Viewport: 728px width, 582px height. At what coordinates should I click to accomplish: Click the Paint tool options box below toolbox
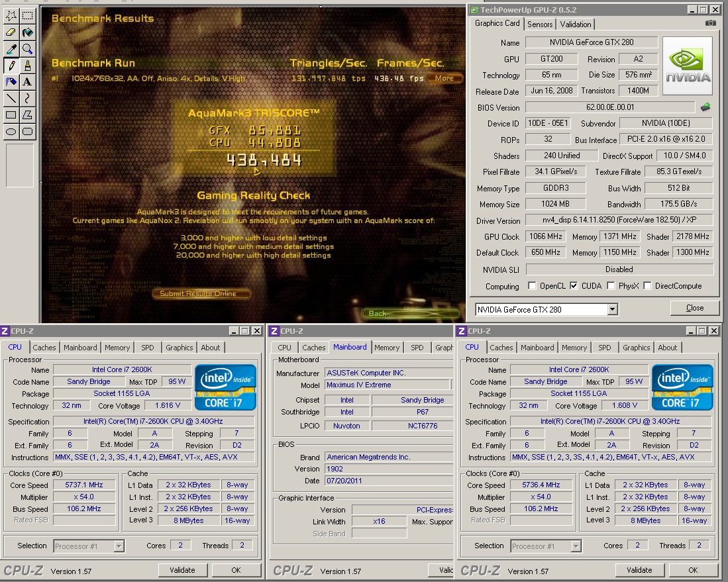(x=19, y=166)
